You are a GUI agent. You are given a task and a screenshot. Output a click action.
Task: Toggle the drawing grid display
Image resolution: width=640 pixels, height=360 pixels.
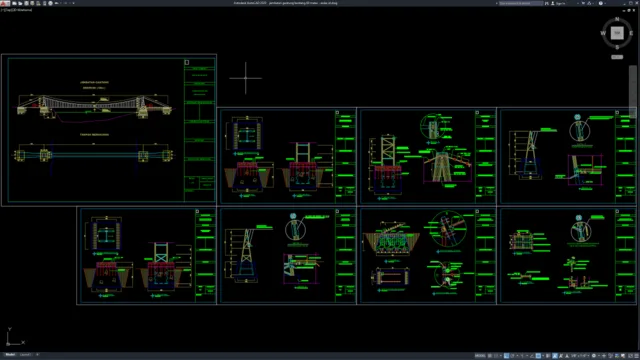tap(489, 356)
